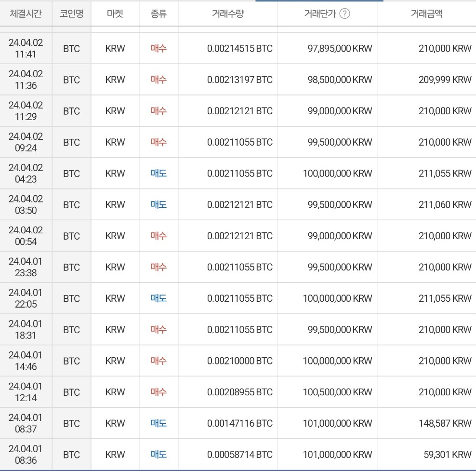Click amount 211,055 KRW in the 22:05 row
Viewport: 476px width, 471px height.
(445, 298)
